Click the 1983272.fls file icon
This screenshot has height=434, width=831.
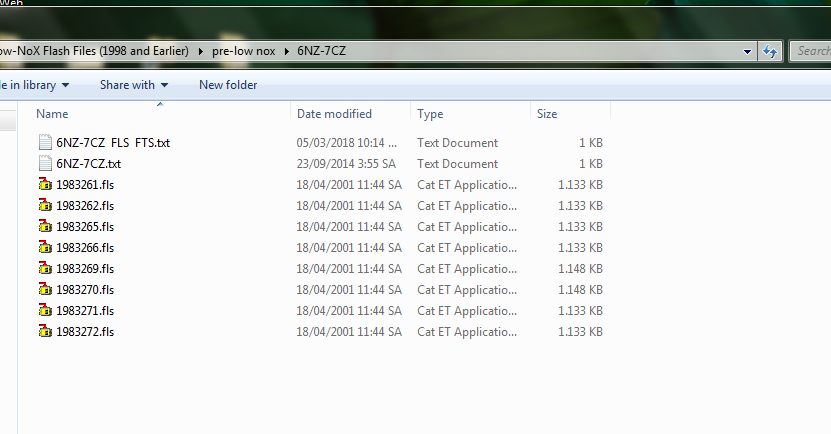tap(44, 332)
